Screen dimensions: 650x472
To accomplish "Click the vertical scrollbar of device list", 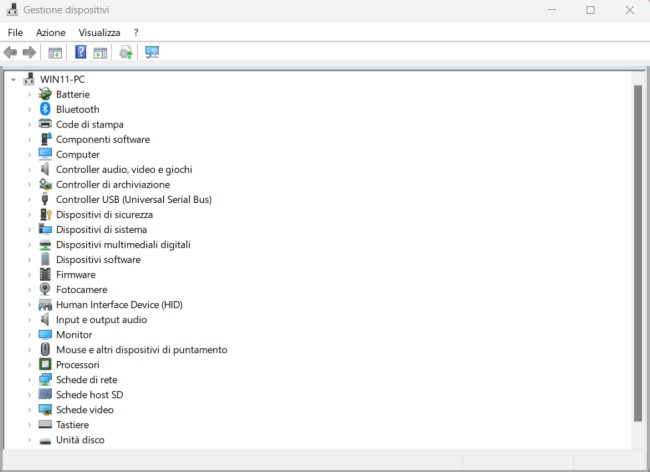I will pyautogui.click(x=638, y=250).
